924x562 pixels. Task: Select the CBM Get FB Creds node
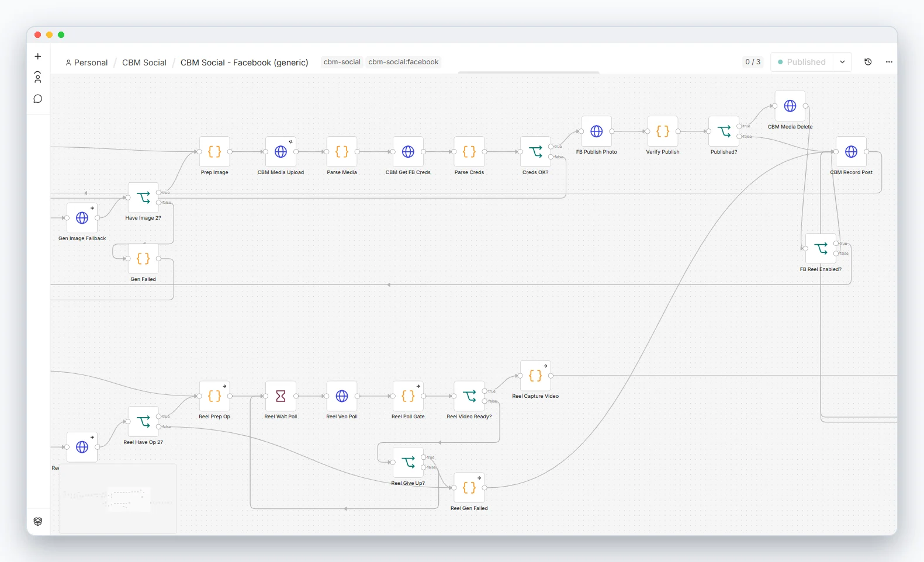408,152
